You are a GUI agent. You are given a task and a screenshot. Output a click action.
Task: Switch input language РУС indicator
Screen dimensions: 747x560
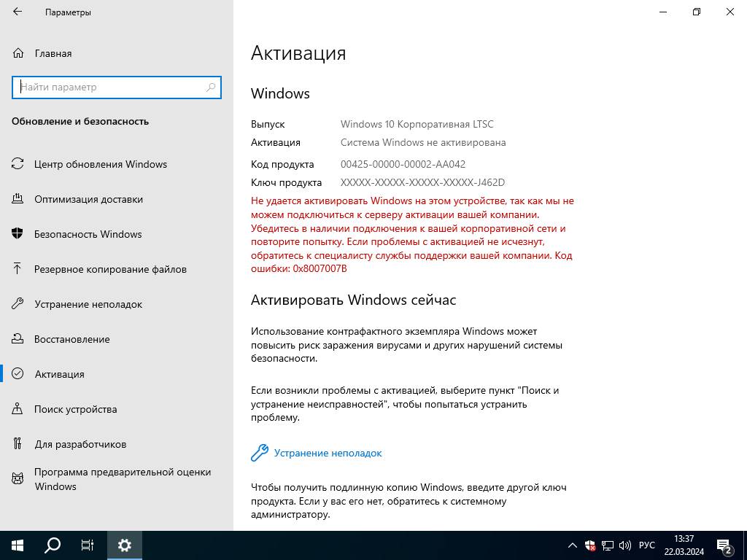coord(646,545)
